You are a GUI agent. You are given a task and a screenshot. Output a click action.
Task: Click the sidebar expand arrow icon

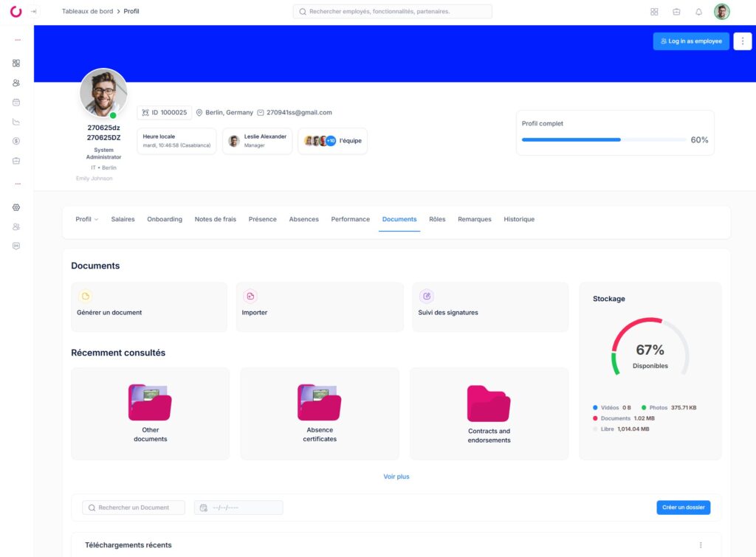[33, 12]
